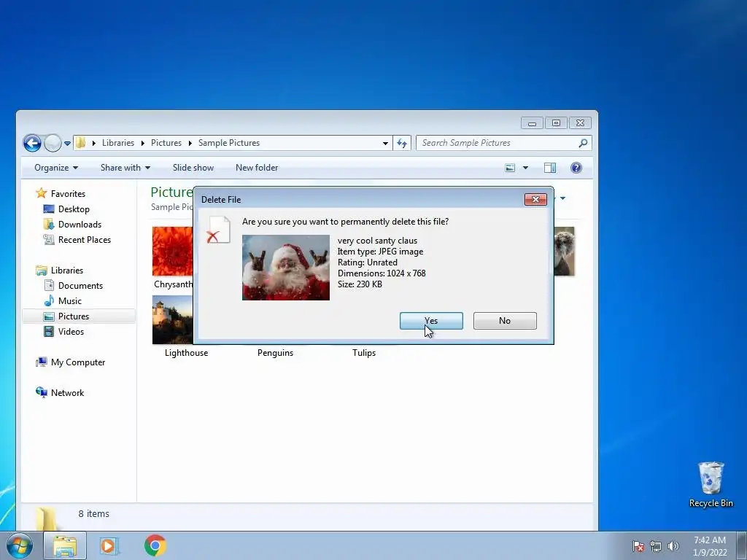This screenshot has height=560, width=747.
Task: Click the Tulips file name
Action: [364, 353]
